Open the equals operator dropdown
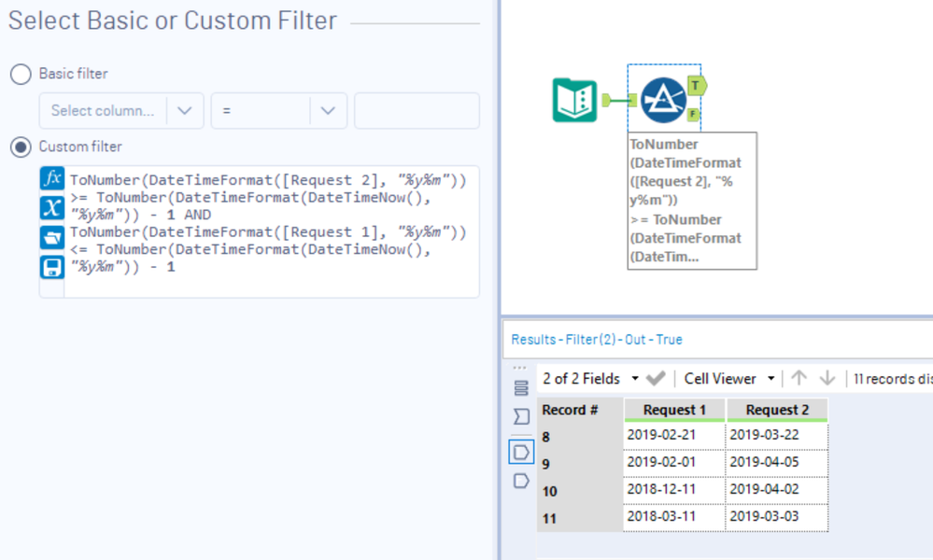Screen dimensions: 933x560 click(x=327, y=110)
